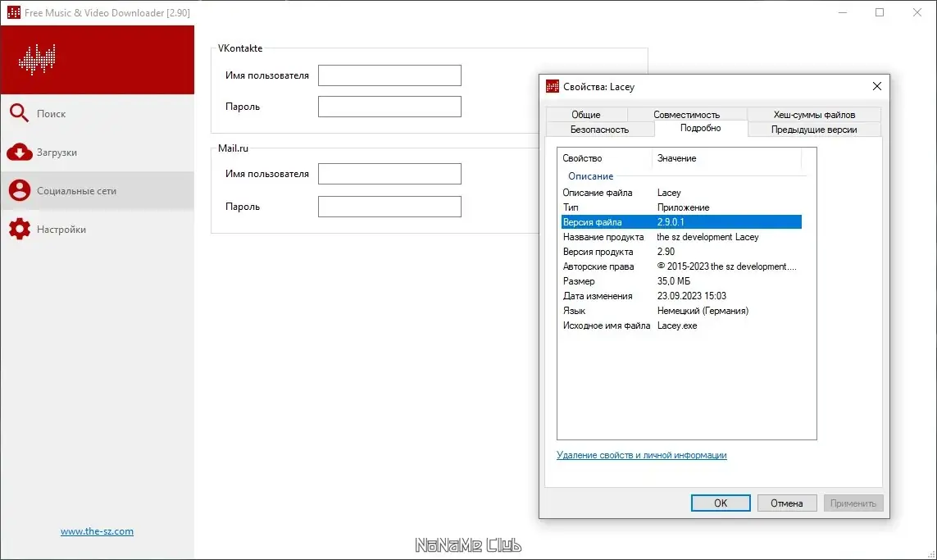Image resolution: width=937 pixels, height=560 pixels.
Task: Select the Версия продукта property row
Action: 681,252
